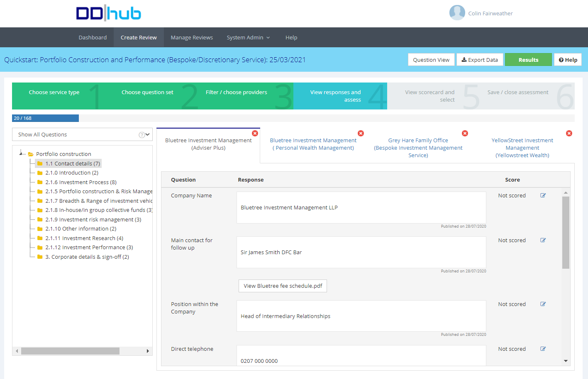
Task: Edit score for Main contact row
Action: 543,240
